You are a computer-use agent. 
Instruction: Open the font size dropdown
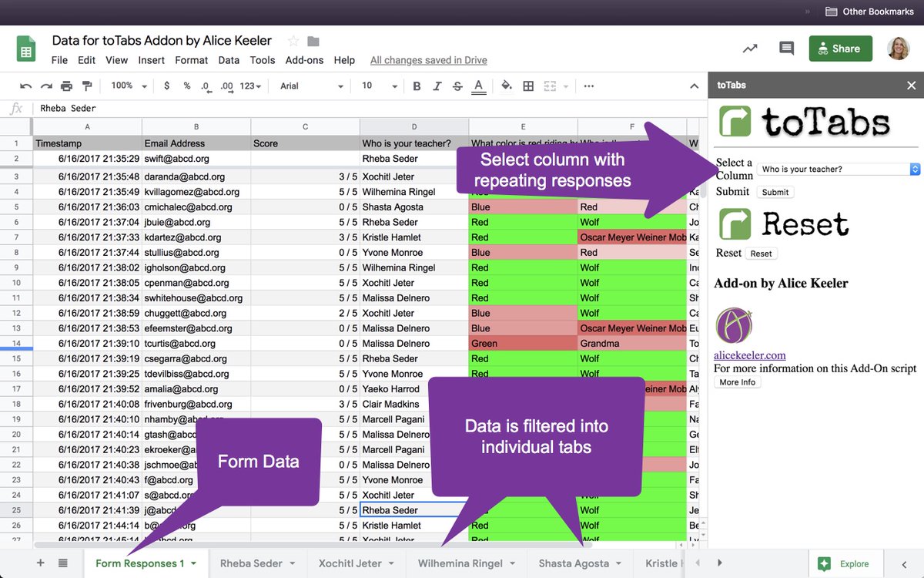click(380, 86)
